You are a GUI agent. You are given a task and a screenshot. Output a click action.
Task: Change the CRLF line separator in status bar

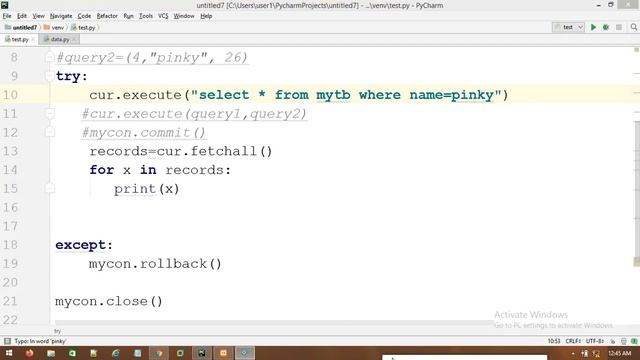coord(573,341)
